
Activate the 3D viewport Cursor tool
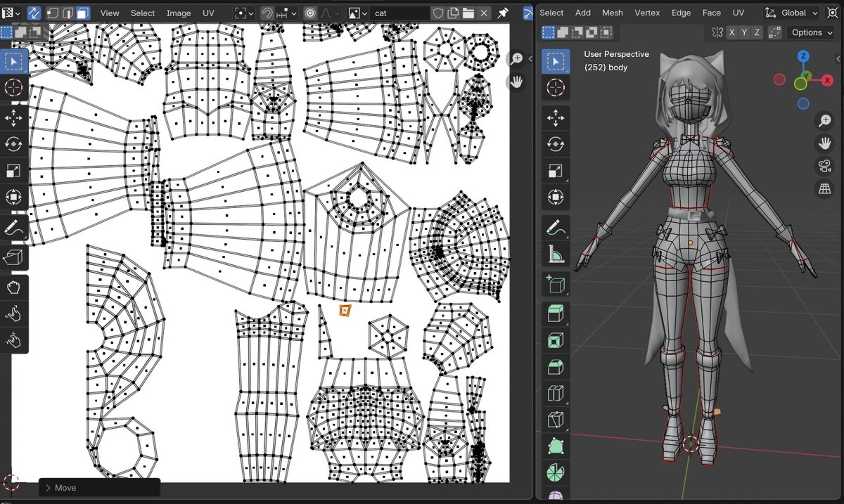pos(556,88)
